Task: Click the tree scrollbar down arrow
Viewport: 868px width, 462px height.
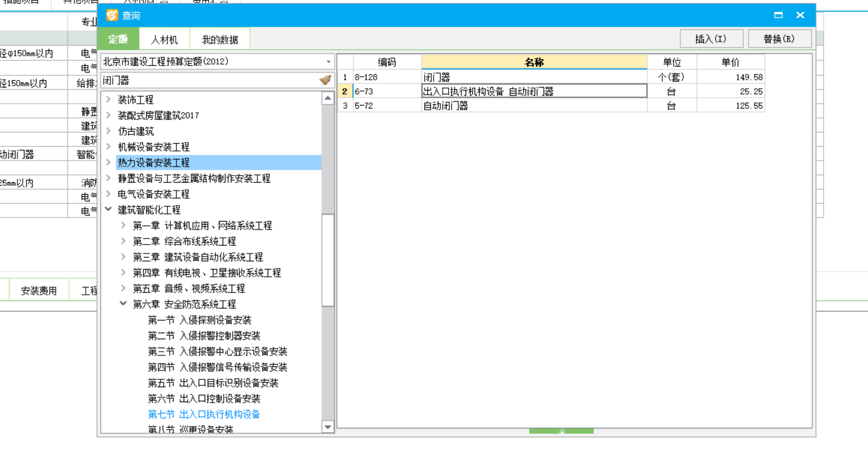Action: click(328, 427)
